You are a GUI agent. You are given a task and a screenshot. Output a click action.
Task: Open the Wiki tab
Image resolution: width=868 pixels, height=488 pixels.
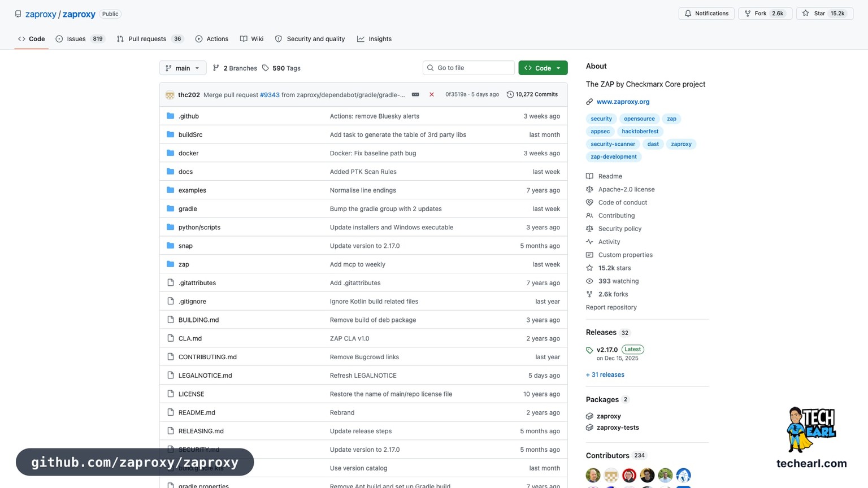coord(252,39)
